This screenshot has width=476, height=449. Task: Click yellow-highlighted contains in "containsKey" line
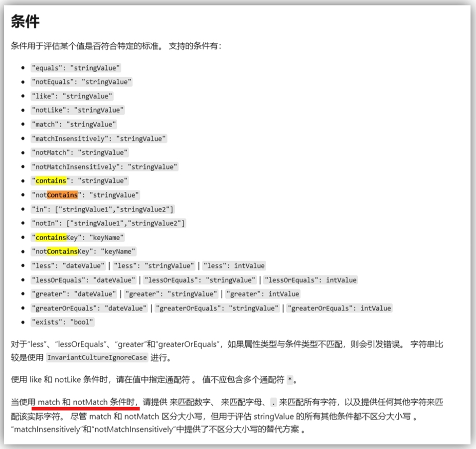(x=51, y=238)
